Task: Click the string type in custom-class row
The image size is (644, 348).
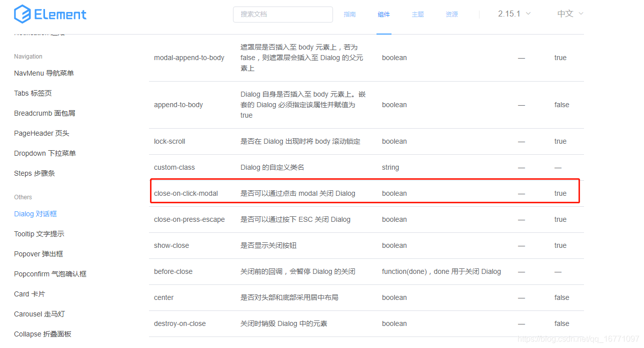Action: (390, 167)
